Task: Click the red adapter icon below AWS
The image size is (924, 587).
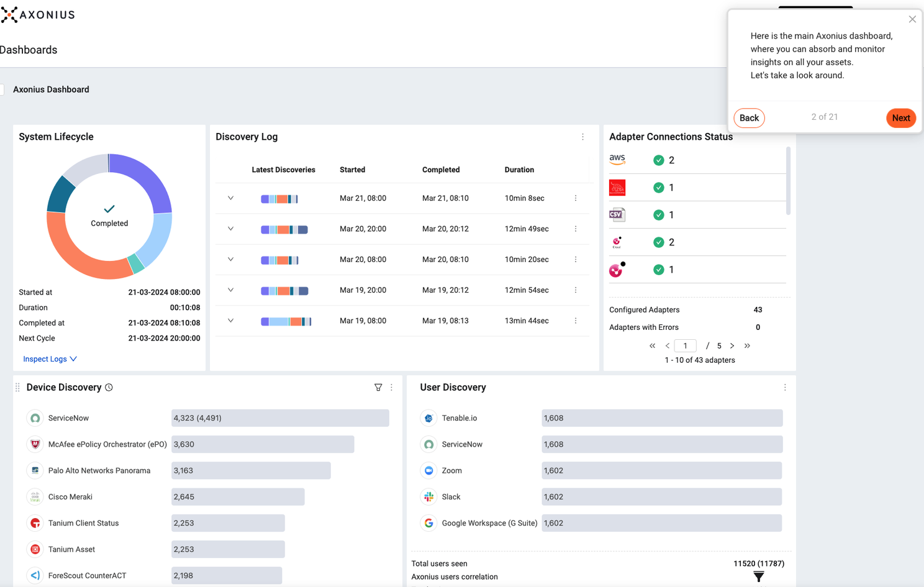Action: coord(617,188)
